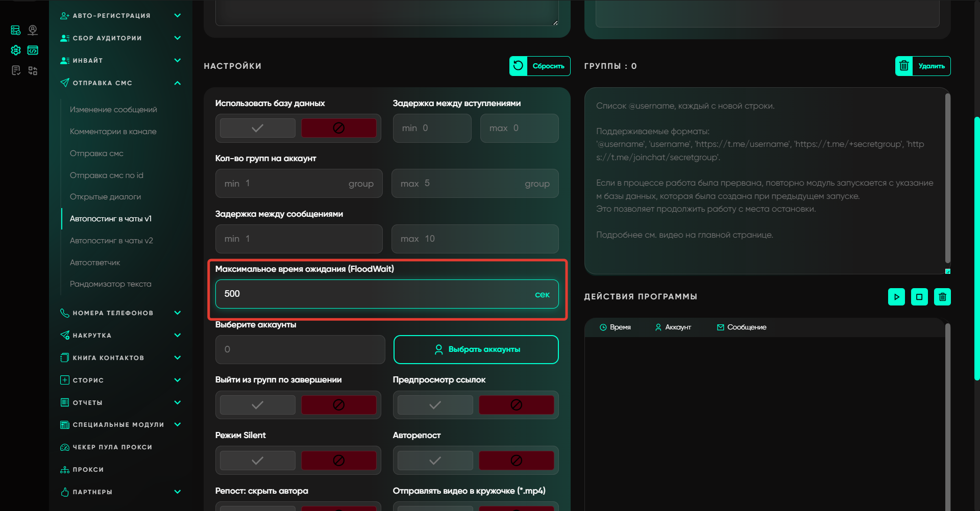Screen dimensions: 980x511
Task: Start the program with the play icon
Action: point(896,297)
